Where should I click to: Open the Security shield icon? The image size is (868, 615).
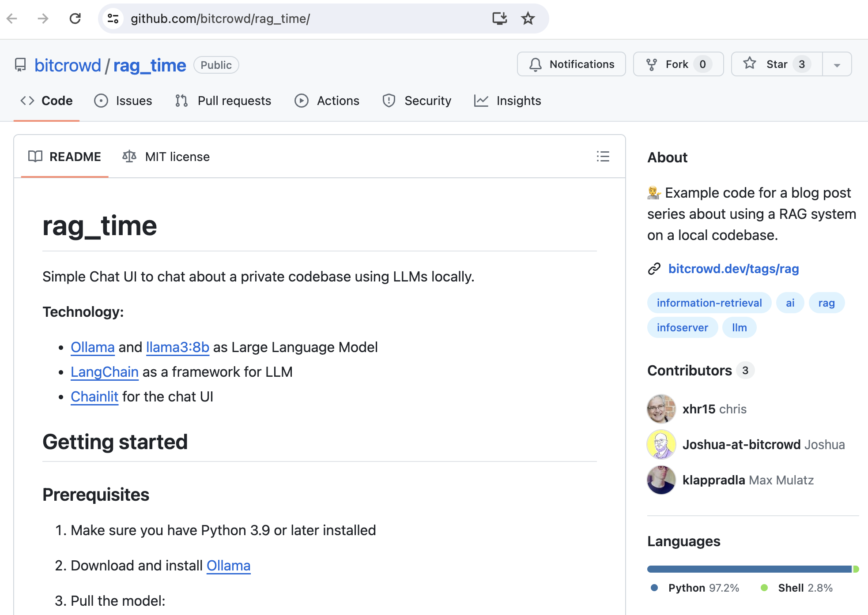tap(389, 101)
